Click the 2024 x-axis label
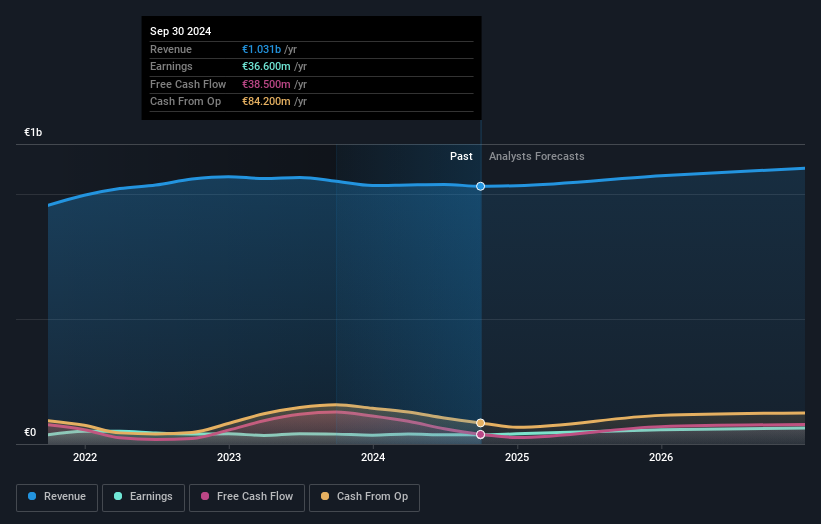The height and width of the screenshot is (524, 821). pos(373,457)
